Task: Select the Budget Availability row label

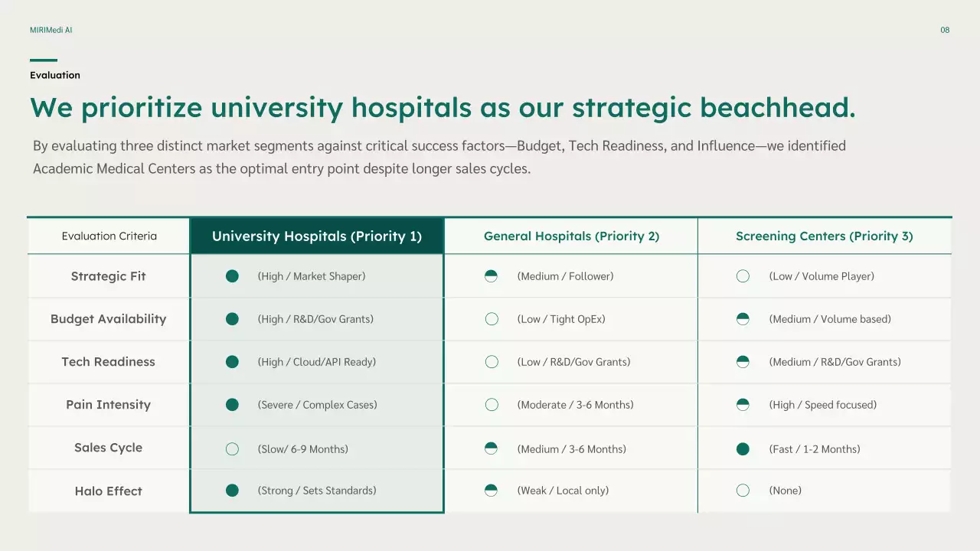Action: click(108, 319)
